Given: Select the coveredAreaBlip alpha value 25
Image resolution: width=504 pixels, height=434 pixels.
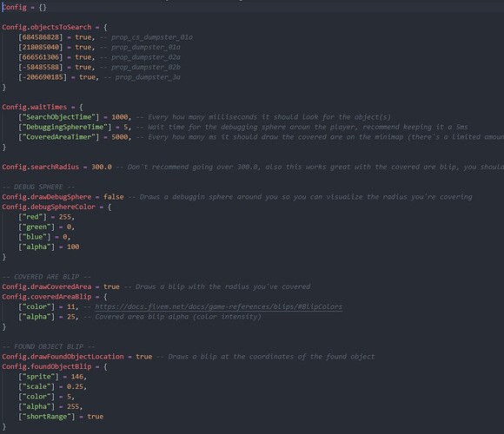Looking at the screenshot, I should 71,317.
